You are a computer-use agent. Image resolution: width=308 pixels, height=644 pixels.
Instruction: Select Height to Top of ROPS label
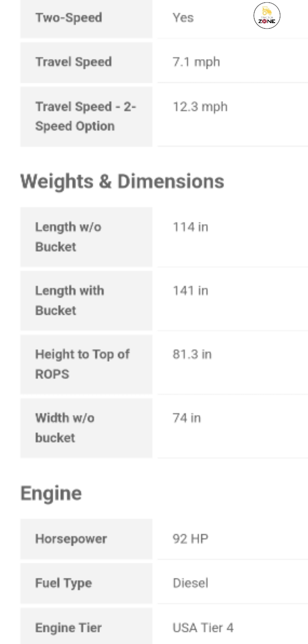click(82, 364)
